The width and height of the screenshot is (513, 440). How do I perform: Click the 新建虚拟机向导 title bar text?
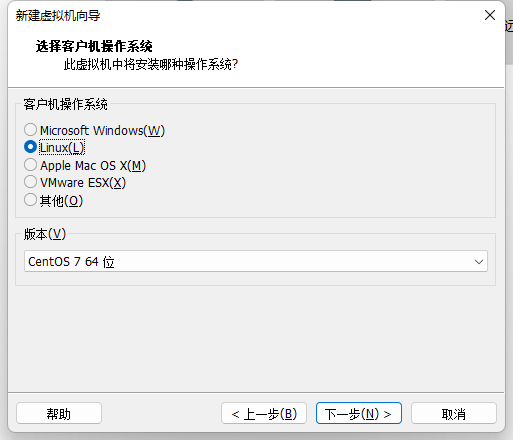pos(58,16)
